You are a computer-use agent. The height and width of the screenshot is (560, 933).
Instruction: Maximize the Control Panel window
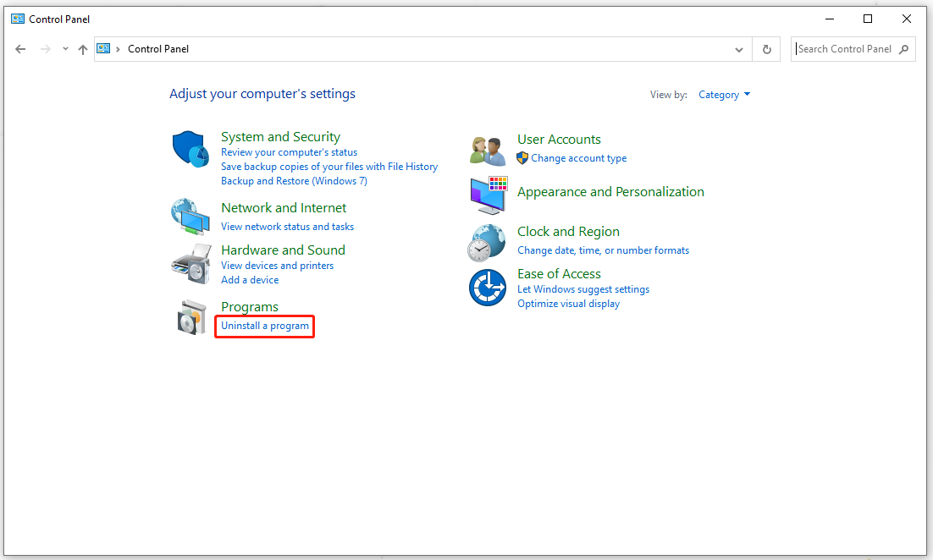(868, 19)
